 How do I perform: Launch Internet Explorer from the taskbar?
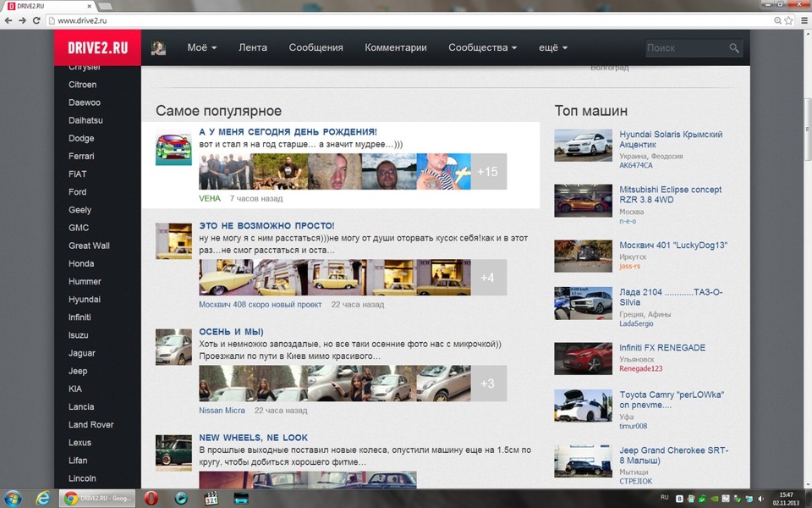[43, 499]
